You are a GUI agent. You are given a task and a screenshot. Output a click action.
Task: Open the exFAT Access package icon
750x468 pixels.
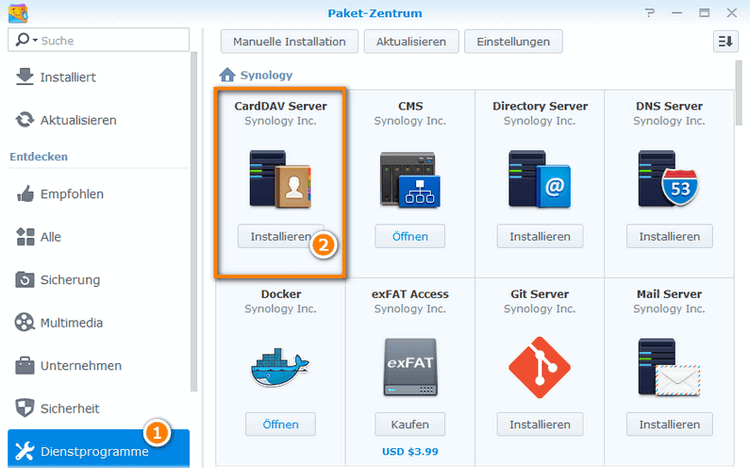tap(410, 367)
